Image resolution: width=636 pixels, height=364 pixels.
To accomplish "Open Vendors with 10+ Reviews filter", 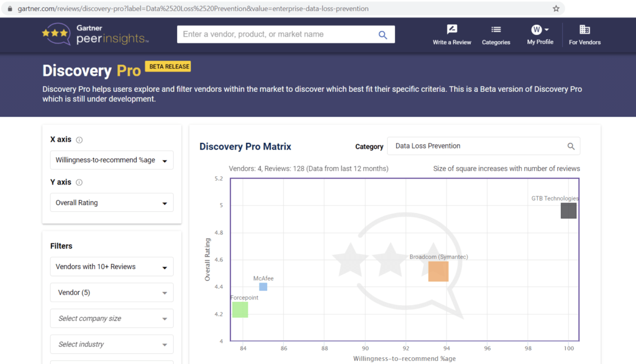I will 112,266.
